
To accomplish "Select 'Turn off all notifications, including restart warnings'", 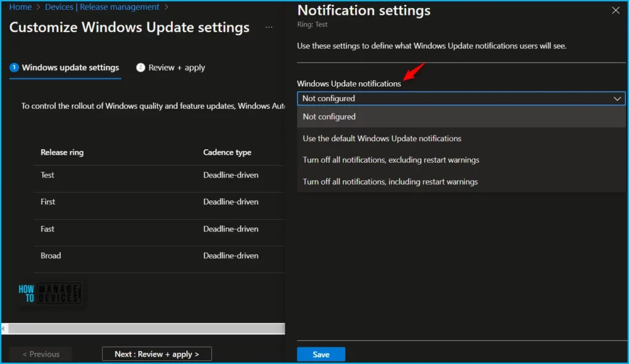I will pyautogui.click(x=461, y=182).
